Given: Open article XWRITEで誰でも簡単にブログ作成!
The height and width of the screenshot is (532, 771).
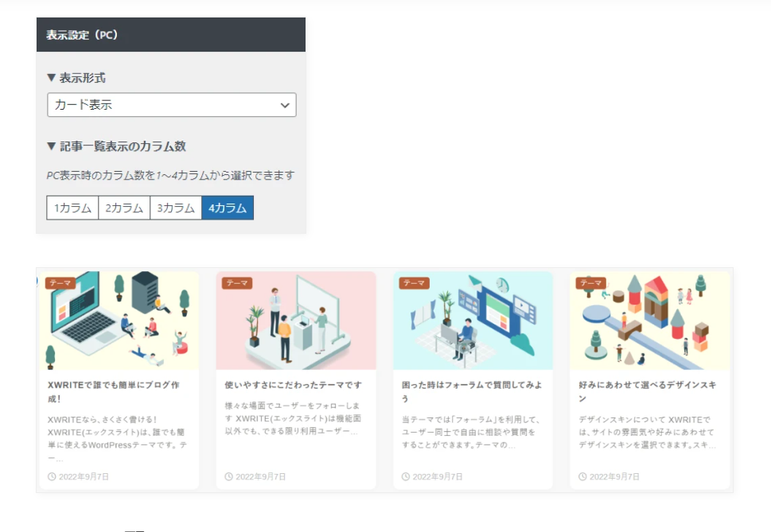Looking at the screenshot, I should pos(114,391).
